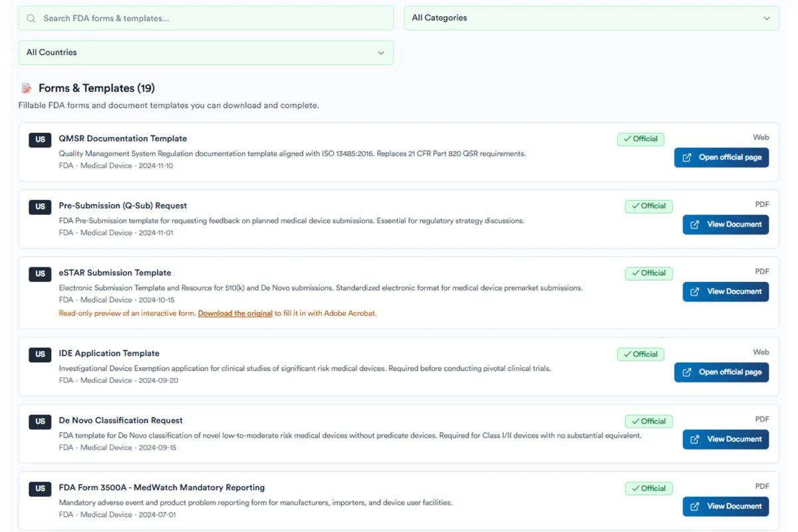Click Official badge on Pre-Submission (Q-Sub) Request
This screenshot has height=532, width=798.
(648, 206)
